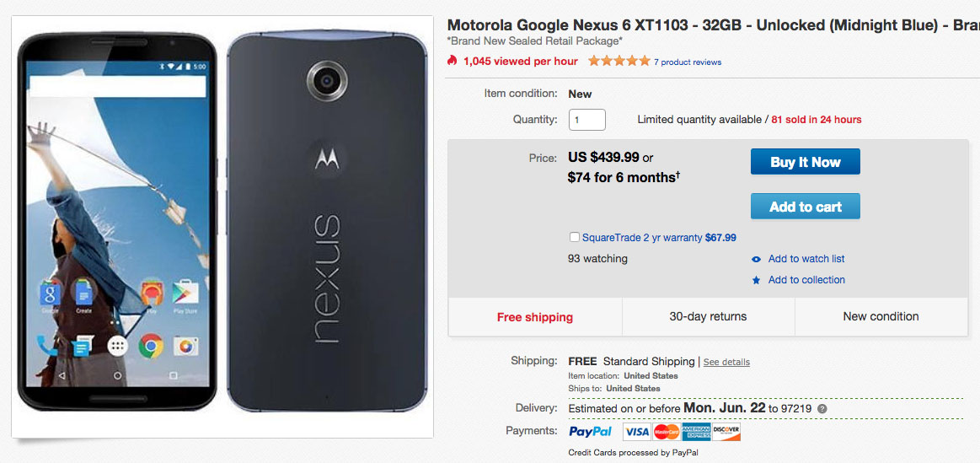Click the MasterCard payment icon

[x=666, y=432]
